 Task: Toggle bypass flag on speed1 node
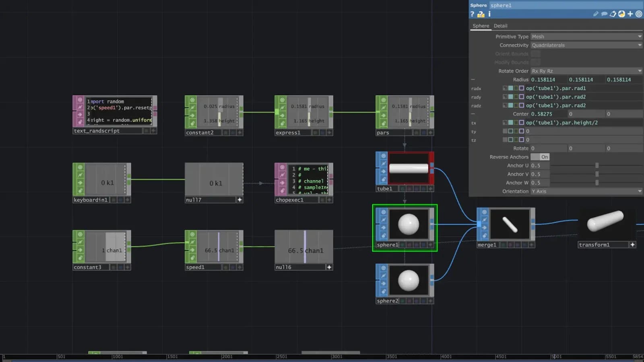point(192,250)
